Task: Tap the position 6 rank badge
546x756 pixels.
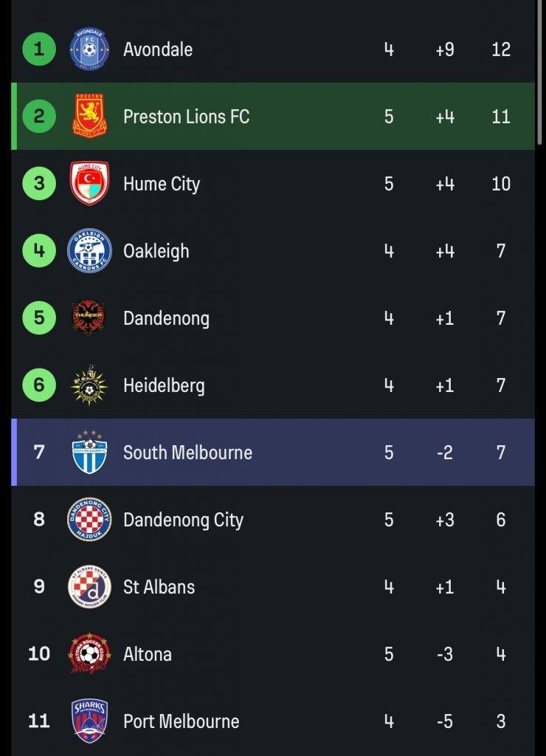Action: coord(39,385)
